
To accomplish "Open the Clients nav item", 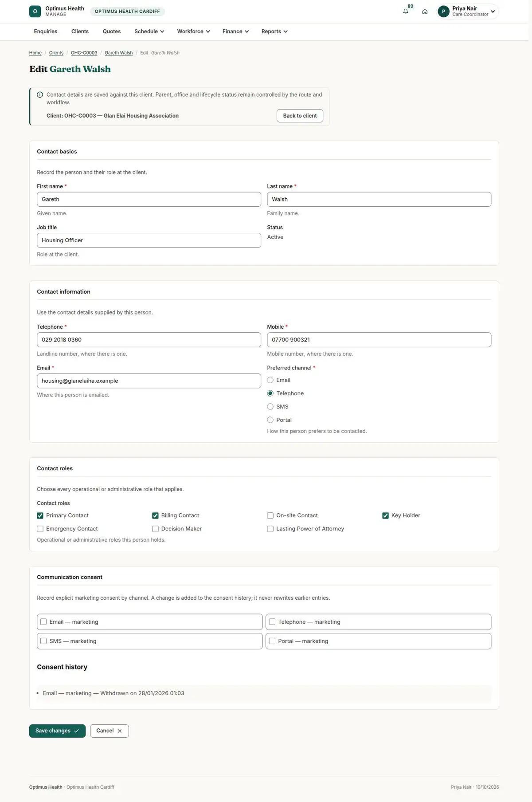I will pyautogui.click(x=80, y=31).
